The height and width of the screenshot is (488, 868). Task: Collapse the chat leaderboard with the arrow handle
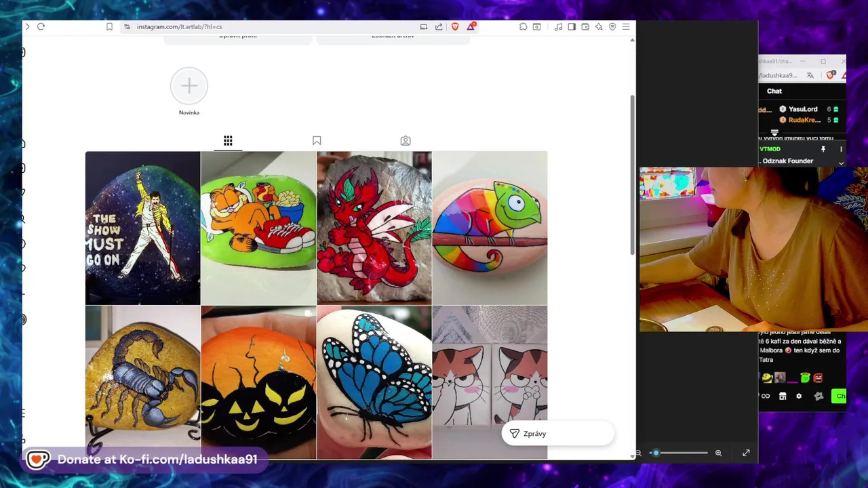[x=774, y=133]
